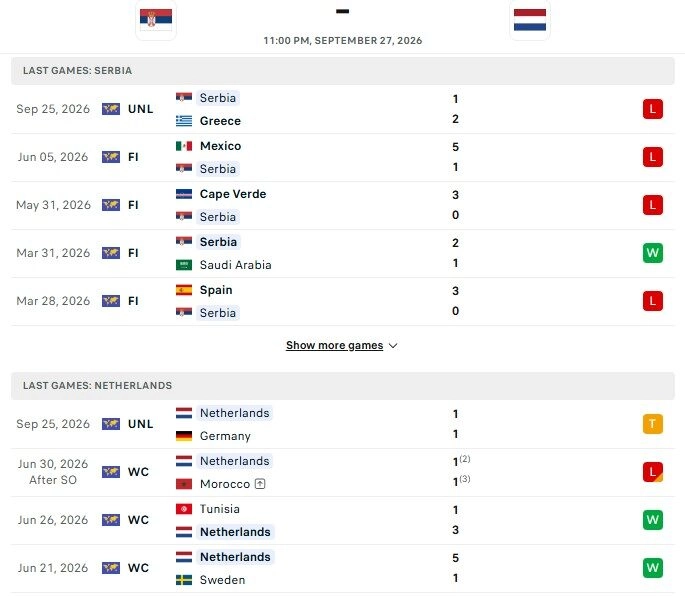Click the shootout loss badge for Netherlands vs Morocco
The width and height of the screenshot is (685, 596).
click(x=653, y=472)
